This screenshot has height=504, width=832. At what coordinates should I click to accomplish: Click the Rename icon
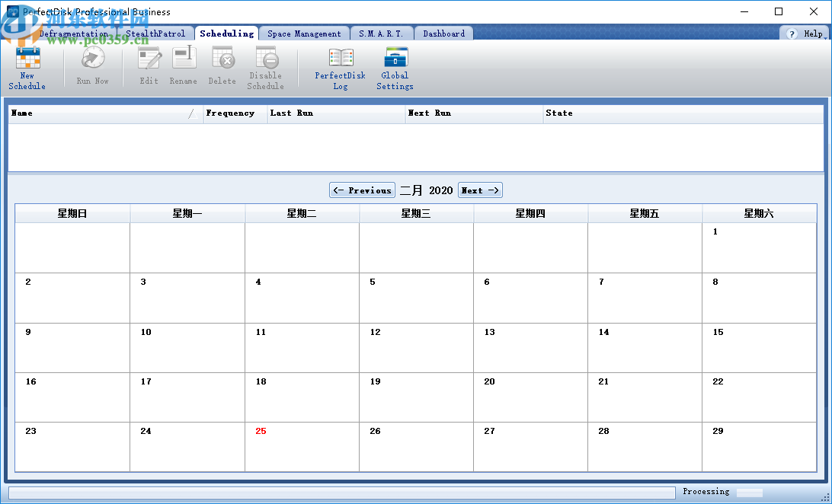pyautogui.click(x=184, y=67)
